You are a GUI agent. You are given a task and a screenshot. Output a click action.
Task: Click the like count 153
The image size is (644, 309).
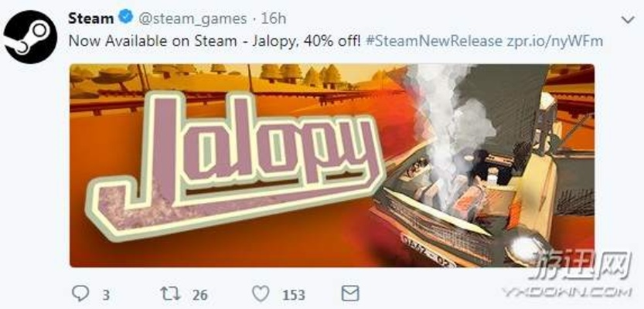pos(294,295)
